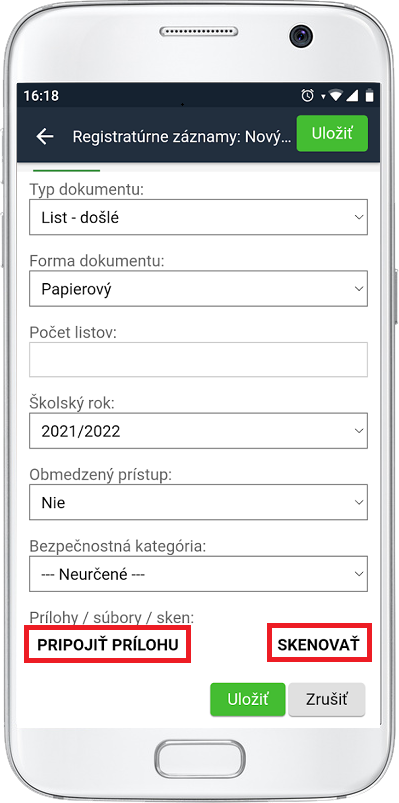The width and height of the screenshot is (399, 803).
Task: Tap the Registratúrne záznamy header title
Action: 182,137
